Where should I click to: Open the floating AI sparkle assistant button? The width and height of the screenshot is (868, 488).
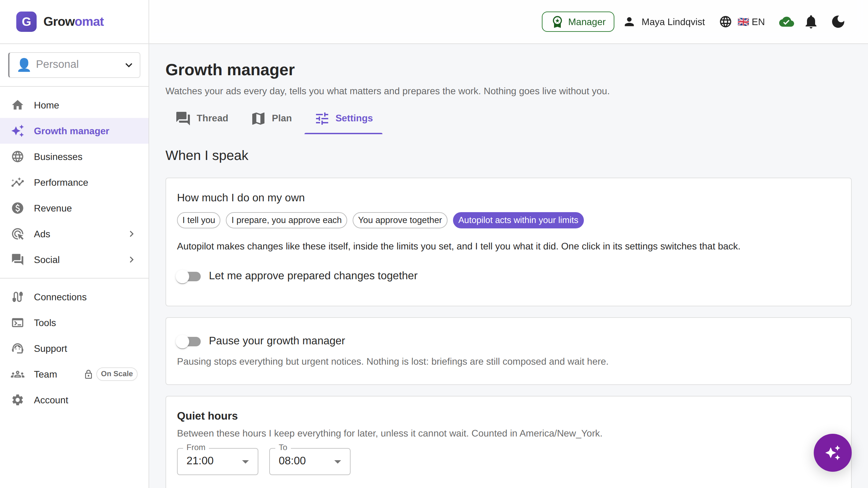832,452
